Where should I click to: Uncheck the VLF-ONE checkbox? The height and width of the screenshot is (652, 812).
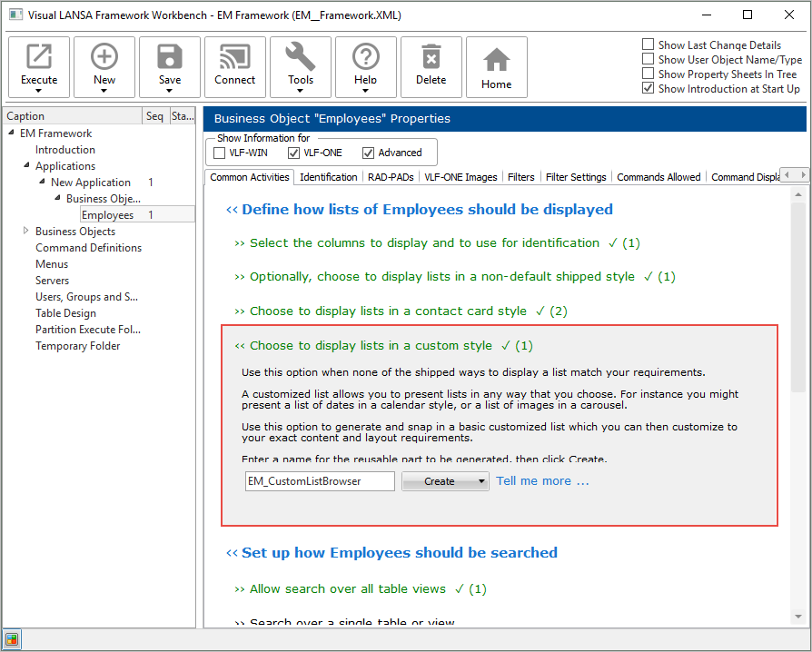point(293,153)
